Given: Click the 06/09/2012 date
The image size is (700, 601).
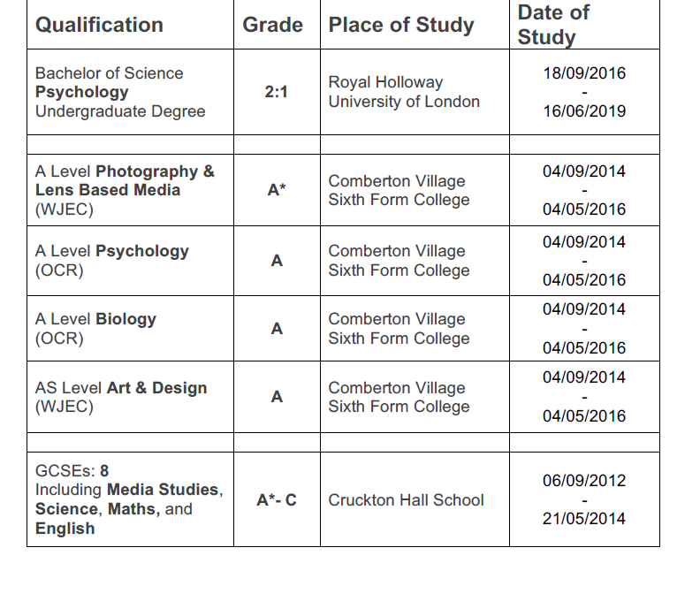Looking at the screenshot, I should (584, 481).
